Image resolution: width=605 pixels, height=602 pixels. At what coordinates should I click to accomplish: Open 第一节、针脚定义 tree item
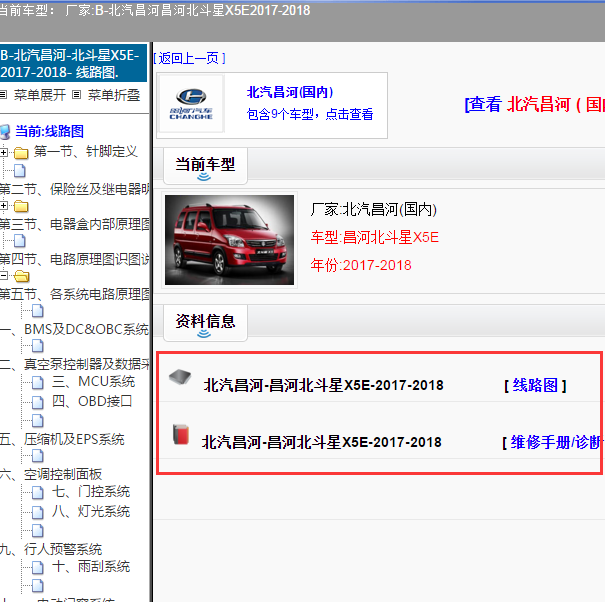(x=86, y=151)
